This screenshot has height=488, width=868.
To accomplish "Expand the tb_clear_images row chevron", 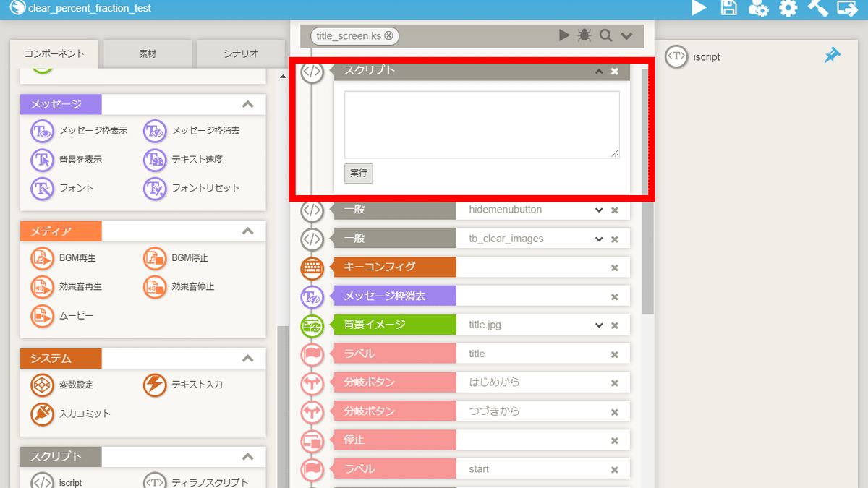I will (x=599, y=239).
